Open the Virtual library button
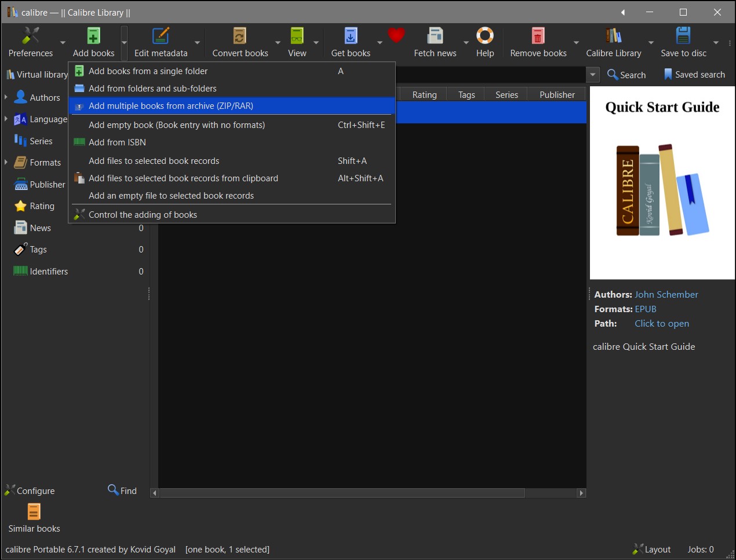Screen dimensions: 736x560 coord(37,74)
